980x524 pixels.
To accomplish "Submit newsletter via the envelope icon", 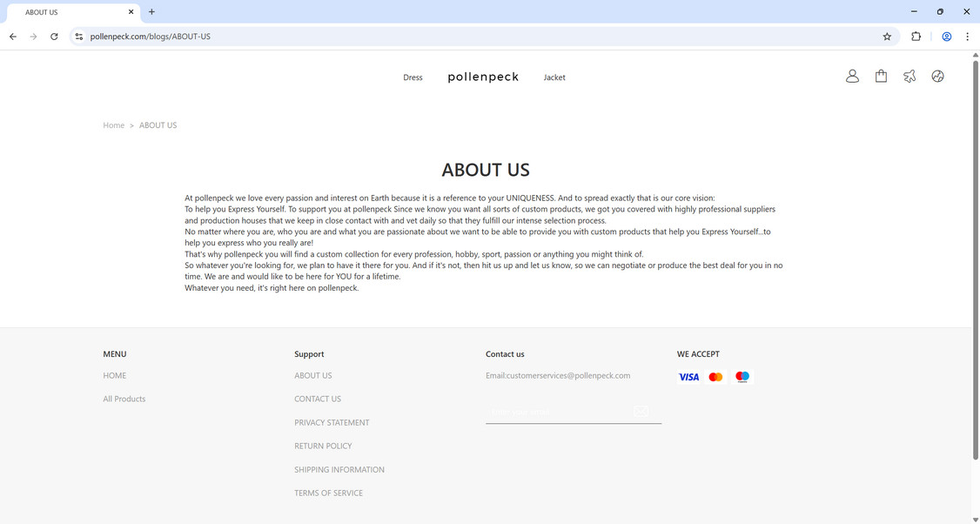I will tap(641, 410).
